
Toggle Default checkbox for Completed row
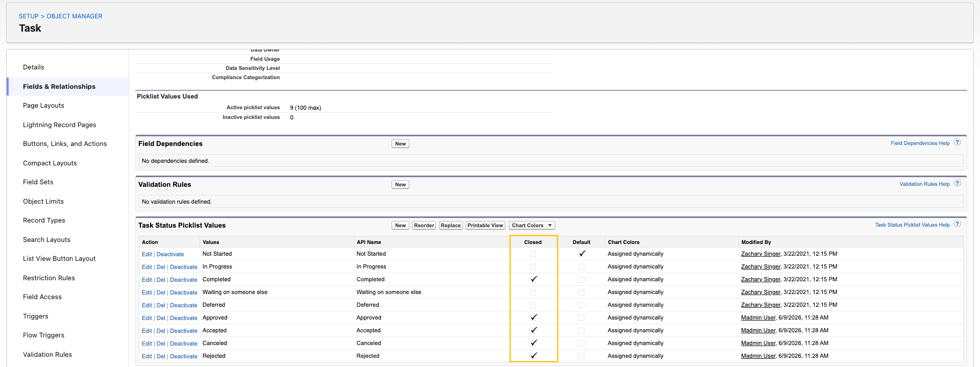click(x=581, y=280)
